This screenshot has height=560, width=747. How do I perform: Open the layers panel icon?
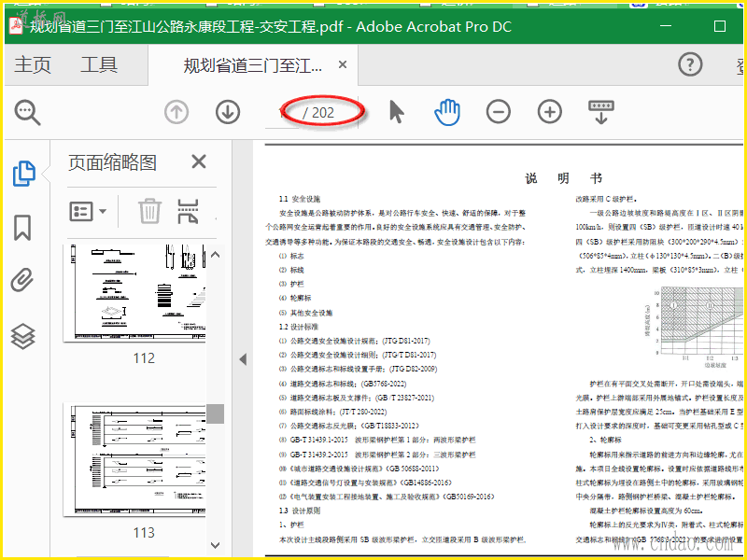coord(22,336)
